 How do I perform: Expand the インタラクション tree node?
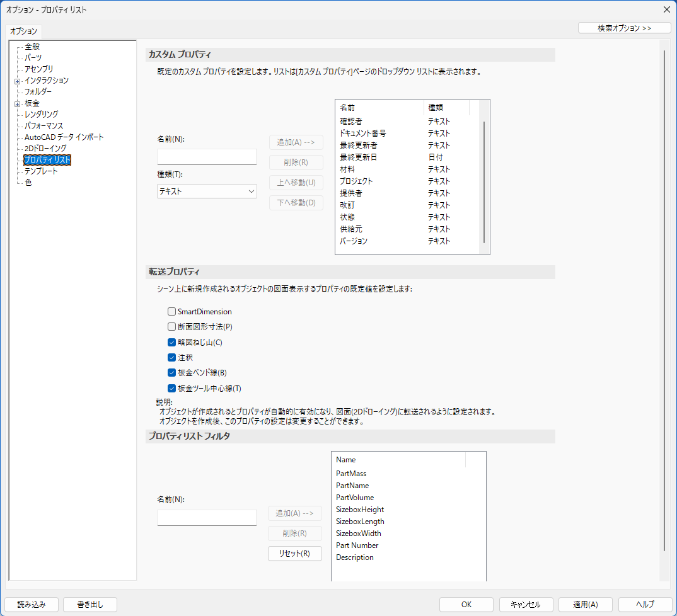18,81
